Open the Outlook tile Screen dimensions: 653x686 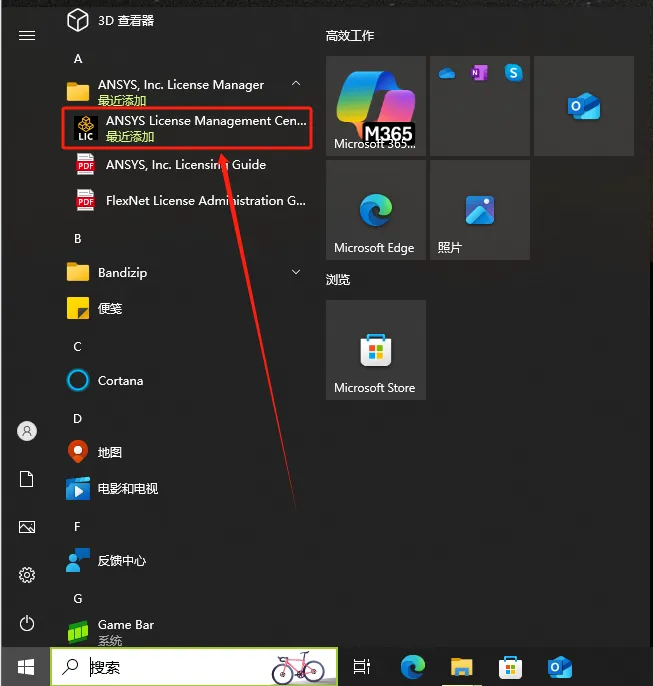[584, 106]
